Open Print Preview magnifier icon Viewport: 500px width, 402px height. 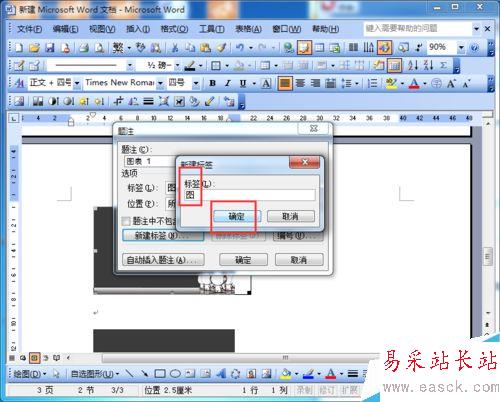(x=99, y=48)
